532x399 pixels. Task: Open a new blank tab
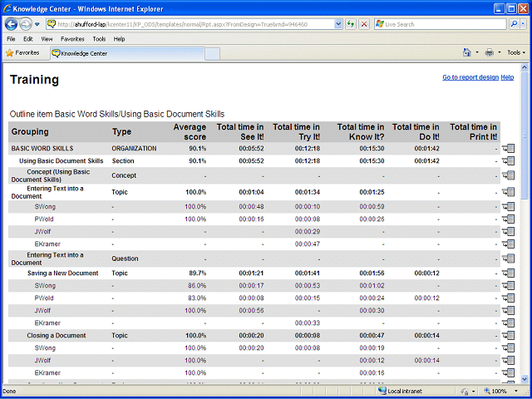213,54
